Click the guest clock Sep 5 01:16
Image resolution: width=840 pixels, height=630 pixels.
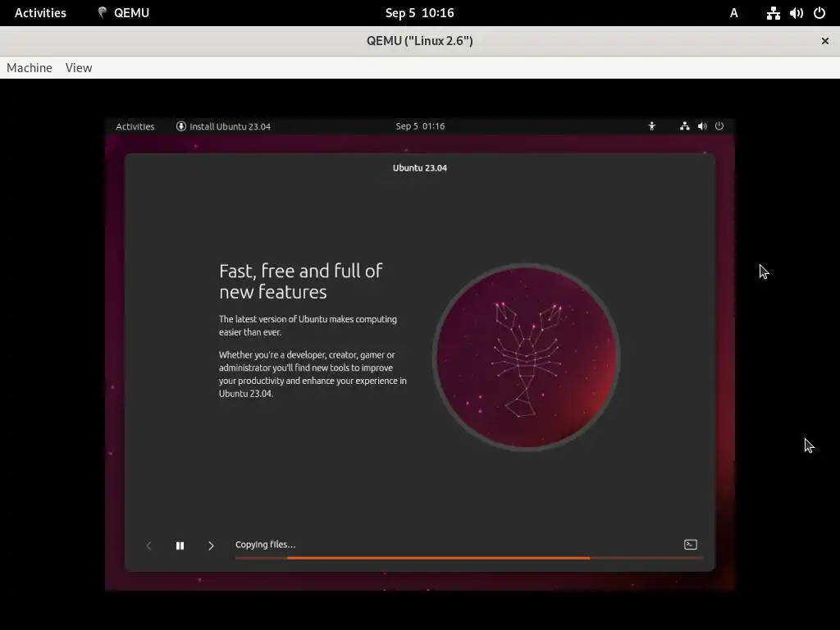coord(420,126)
